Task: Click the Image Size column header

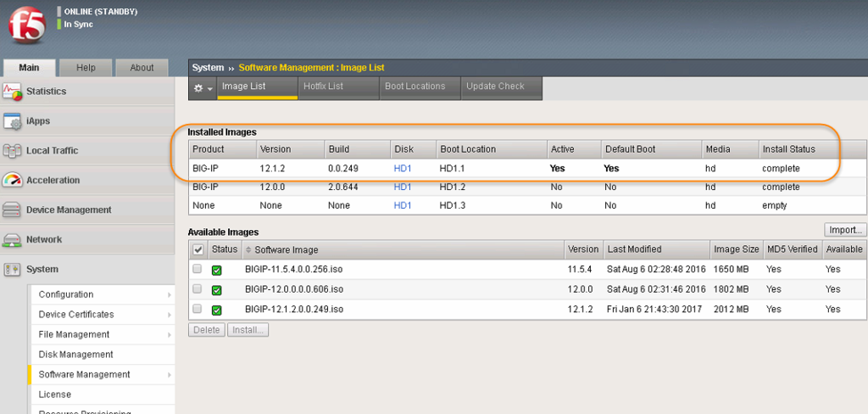Action: click(737, 249)
